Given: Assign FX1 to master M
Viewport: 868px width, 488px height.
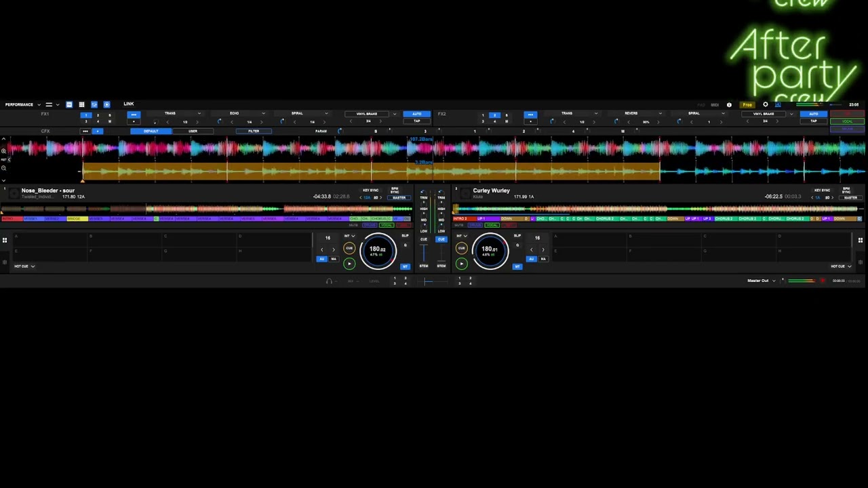Looking at the screenshot, I should [x=109, y=122].
